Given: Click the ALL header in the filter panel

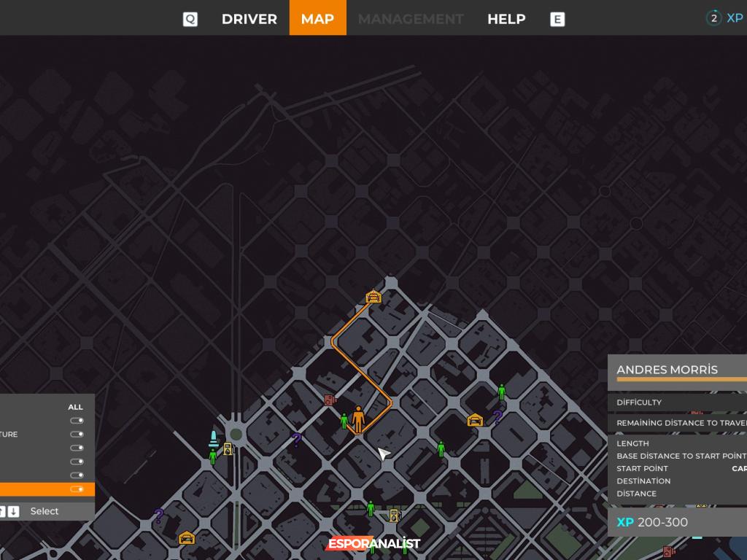Looking at the screenshot, I should pyautogui.click(x=75, y=407).
